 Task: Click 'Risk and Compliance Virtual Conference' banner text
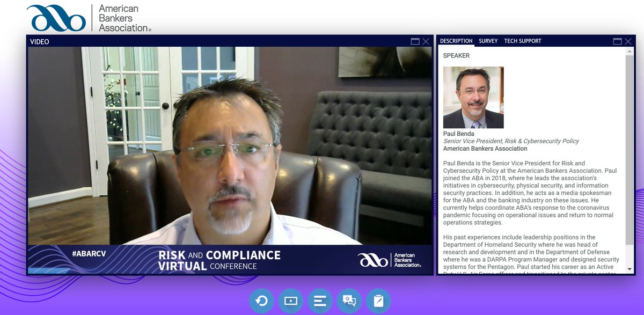click(219, 260)
